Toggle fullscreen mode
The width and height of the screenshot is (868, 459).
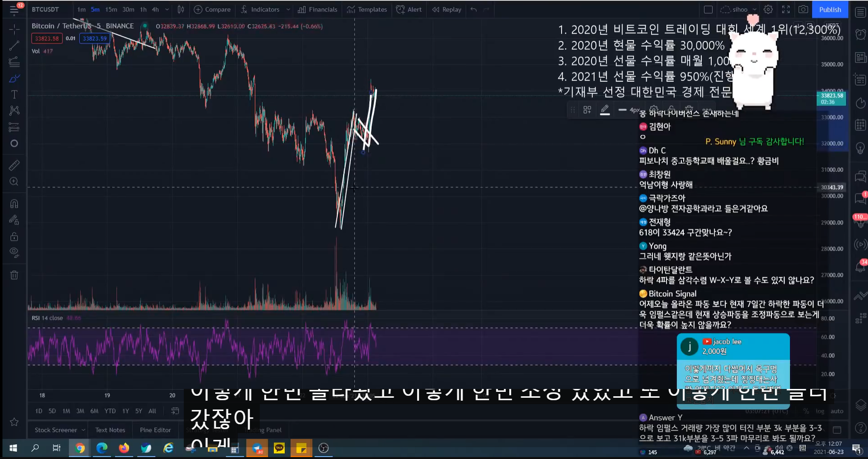coord(786,9)
